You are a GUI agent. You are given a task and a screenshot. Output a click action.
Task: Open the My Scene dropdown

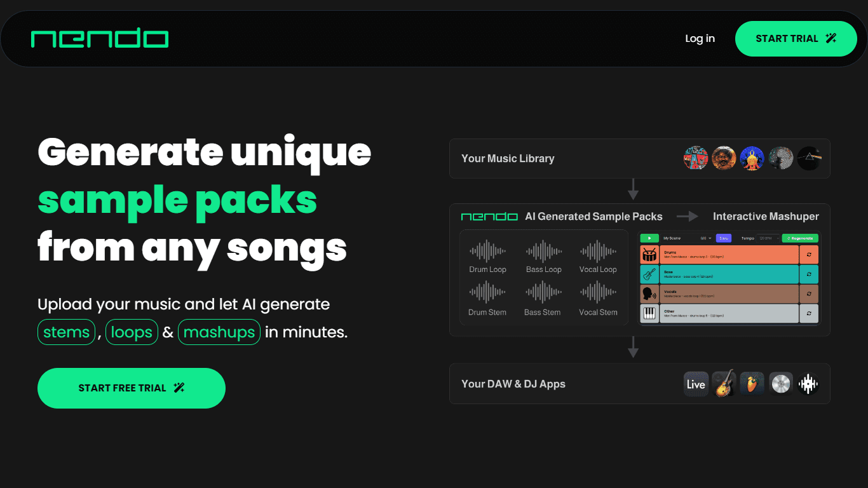pos(688,238)
